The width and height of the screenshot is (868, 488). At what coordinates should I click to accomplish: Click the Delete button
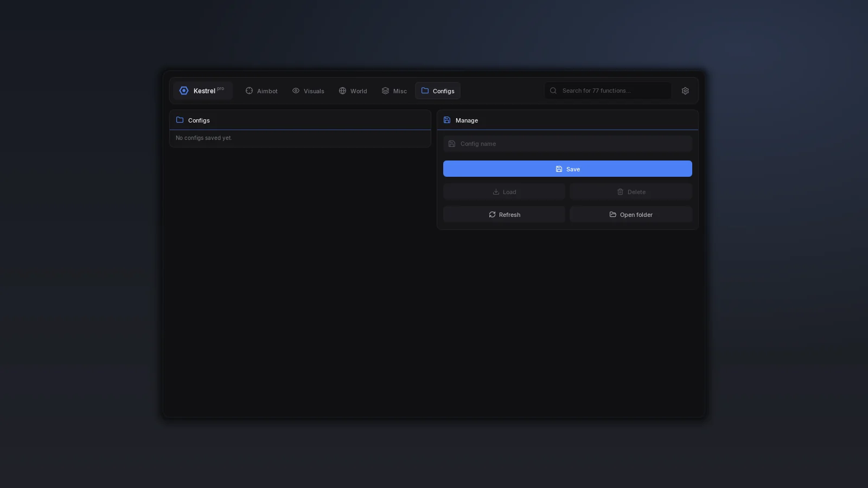pos(631,191)
